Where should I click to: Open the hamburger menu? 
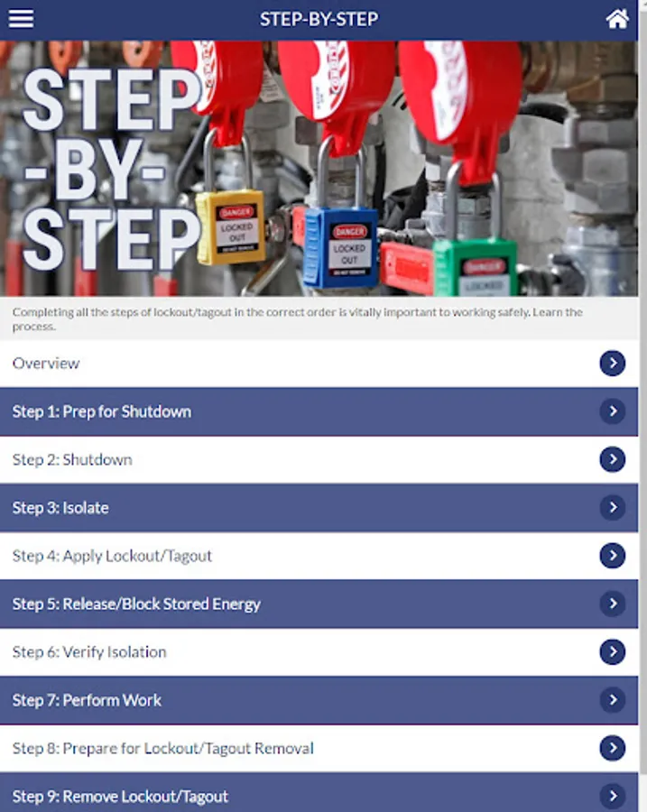point(22,19)
